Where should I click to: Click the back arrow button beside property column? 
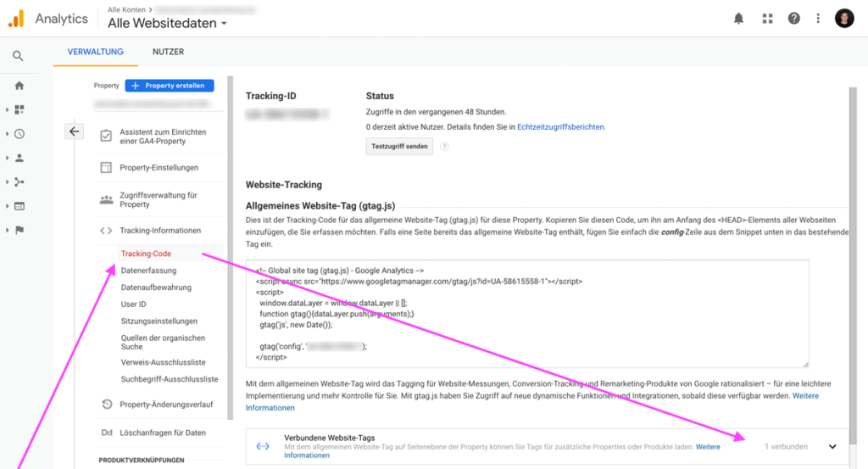74,131
